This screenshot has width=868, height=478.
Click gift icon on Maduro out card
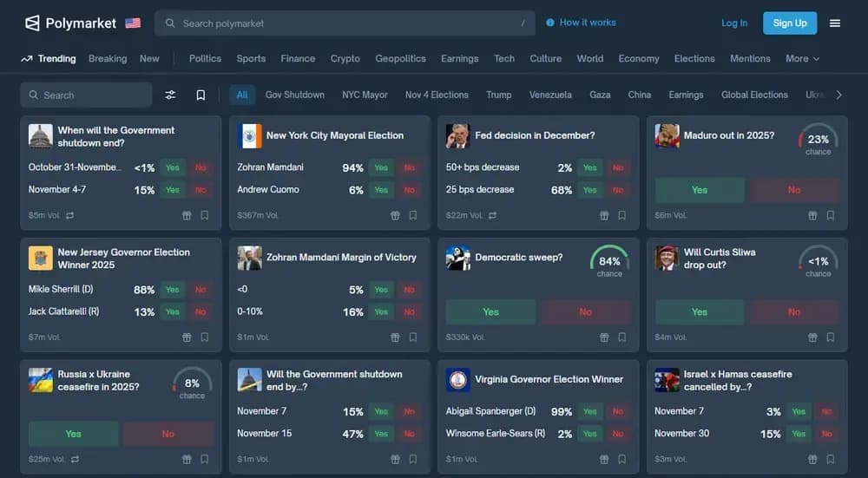point(812,216)
